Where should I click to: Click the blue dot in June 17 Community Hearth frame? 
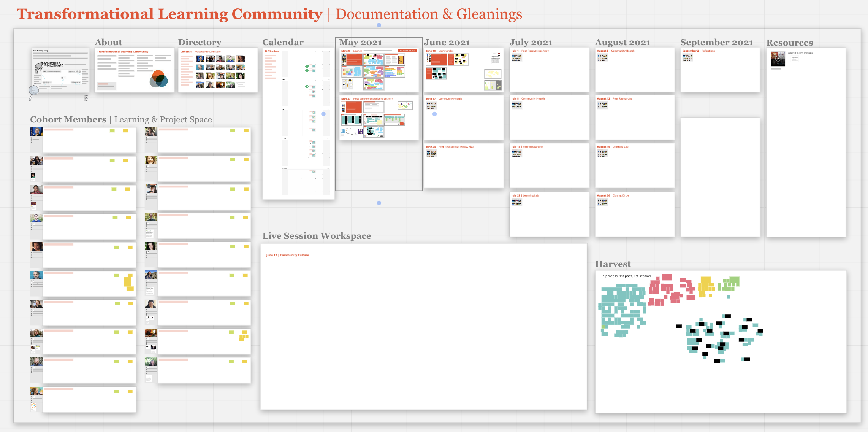tap(434, 114)
